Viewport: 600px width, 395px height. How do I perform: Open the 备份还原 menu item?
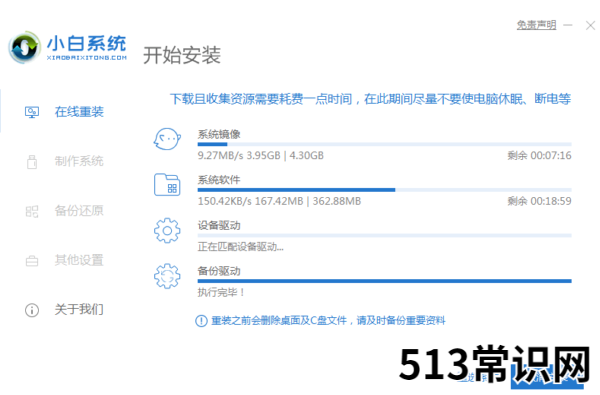[79, 211]
